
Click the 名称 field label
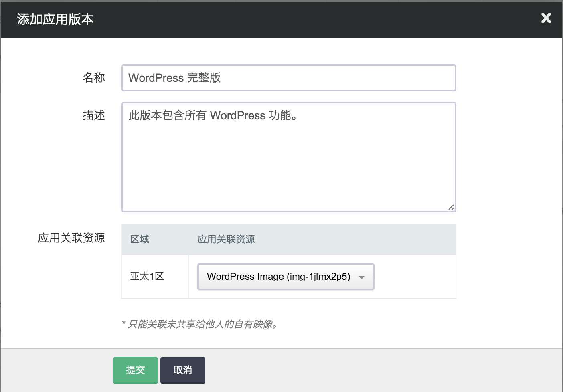point(94,77)
